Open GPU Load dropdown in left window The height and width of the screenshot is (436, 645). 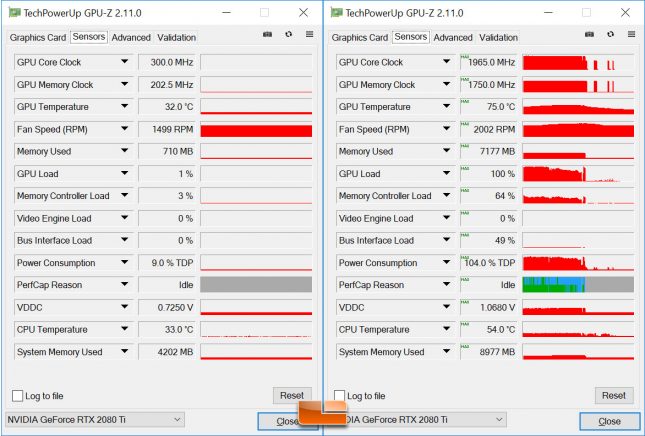pos(124,174)
